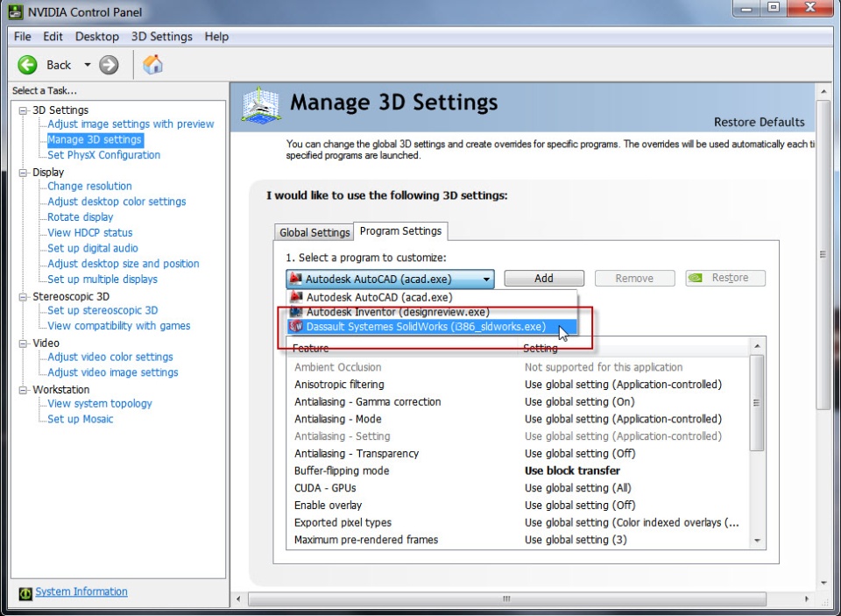
Task: Click the Forward arrow icon
Action: click(109, 65)
